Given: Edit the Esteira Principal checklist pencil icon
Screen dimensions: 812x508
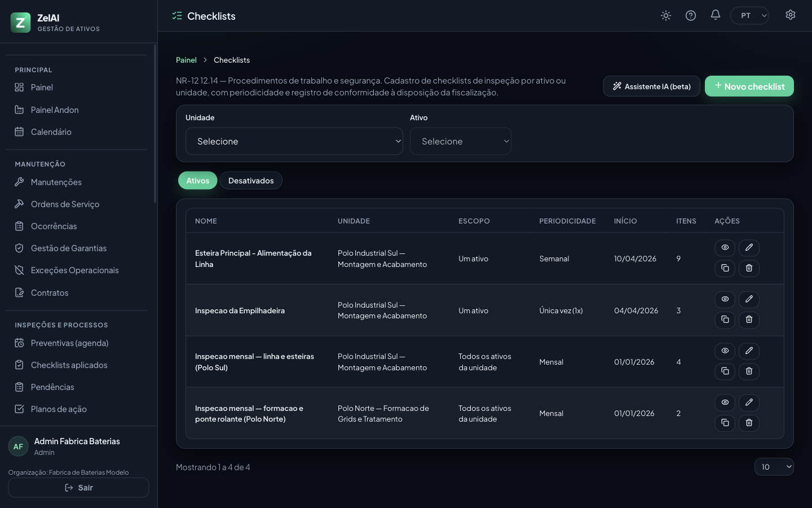Looking at the screenshot, I should coord(749,248).
